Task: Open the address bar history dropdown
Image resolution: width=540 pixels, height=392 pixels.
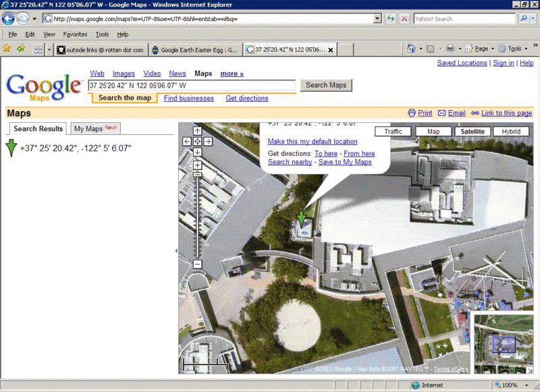Action: tap(377, 19)
